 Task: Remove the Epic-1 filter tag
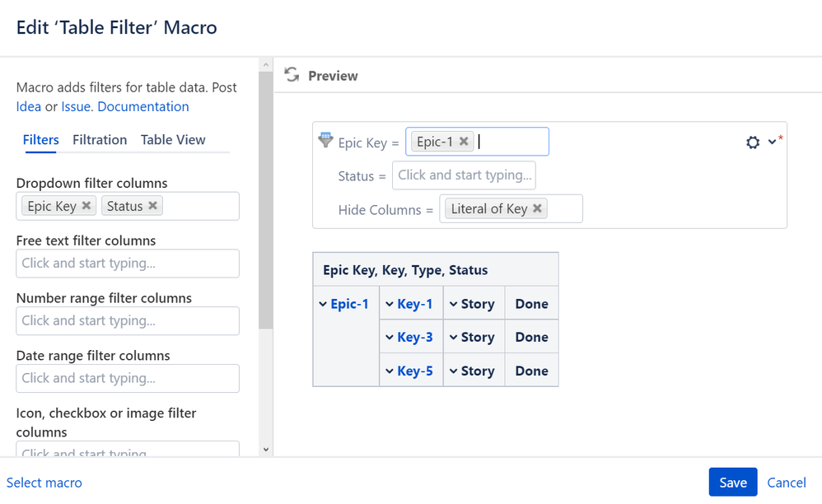[x=464, y=142]
